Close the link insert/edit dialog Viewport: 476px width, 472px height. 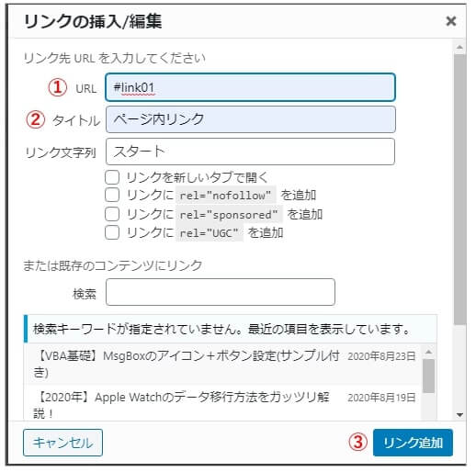[x=451, y=21]
